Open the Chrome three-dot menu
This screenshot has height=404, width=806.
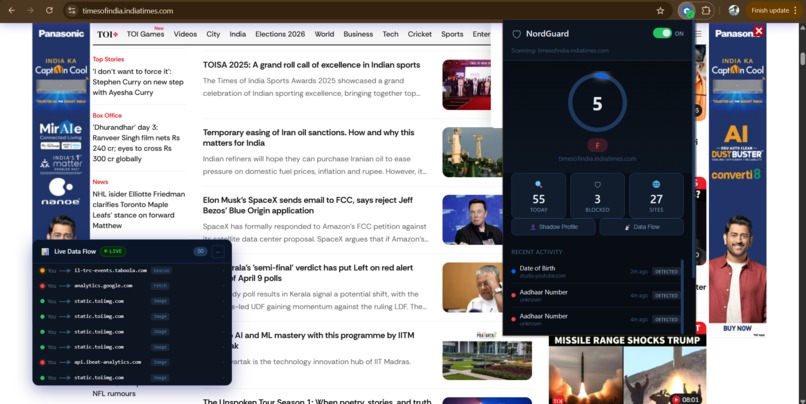[x=796, y=10]
